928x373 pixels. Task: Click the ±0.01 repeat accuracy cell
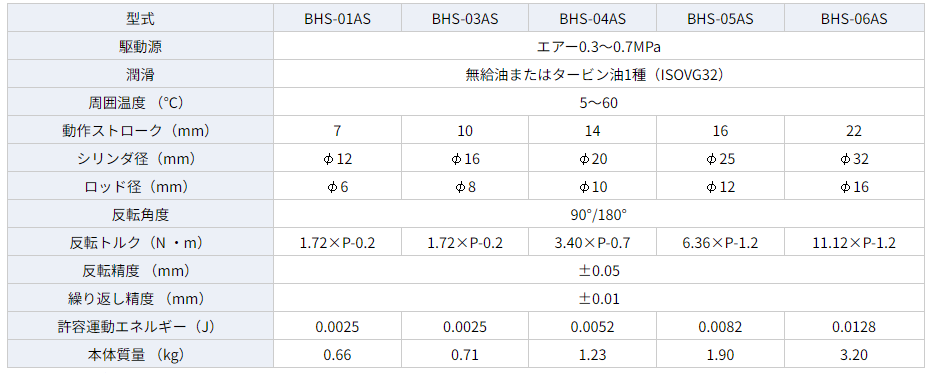tap(598, 298)
